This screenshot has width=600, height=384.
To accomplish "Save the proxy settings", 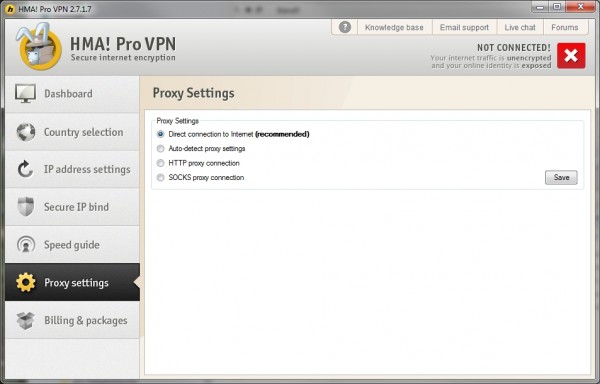I will point(561,177).
